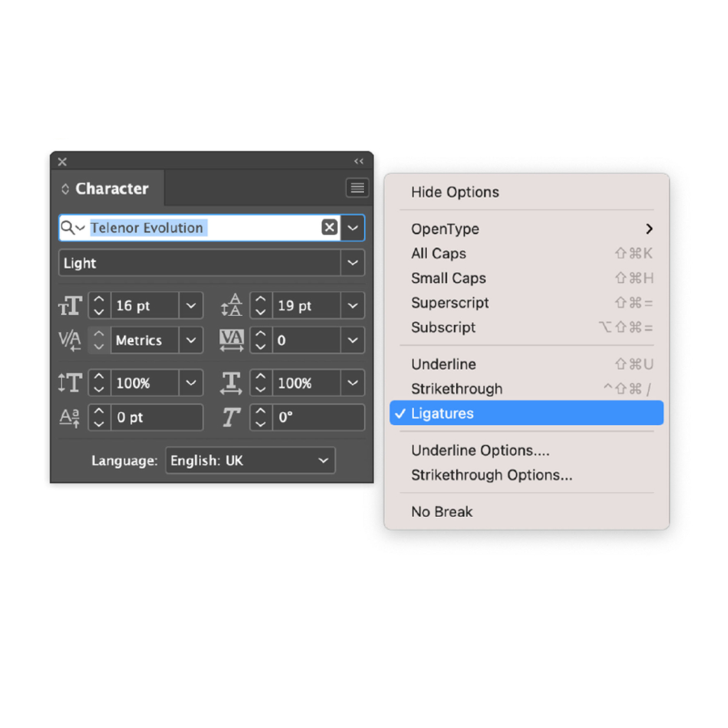This screenshot has height=728, width=728.
Task: Choose Small Caps from the menu
Action: pyautogui.click(x=527, y=278)
